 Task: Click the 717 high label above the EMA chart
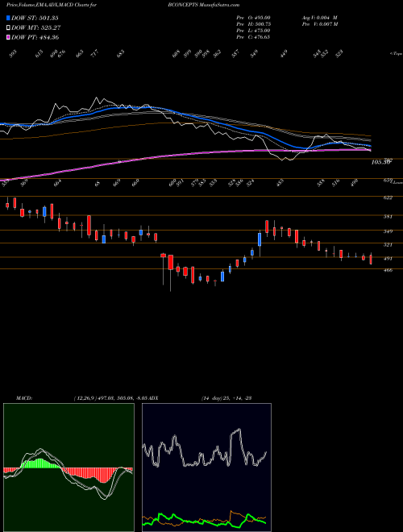click(x=95, y=54)
